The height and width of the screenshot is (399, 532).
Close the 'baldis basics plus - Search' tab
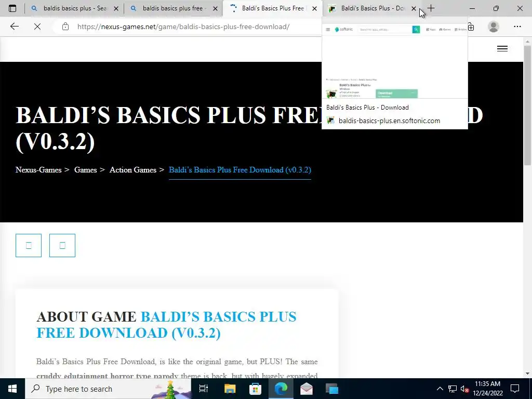[x=116, y=8]
